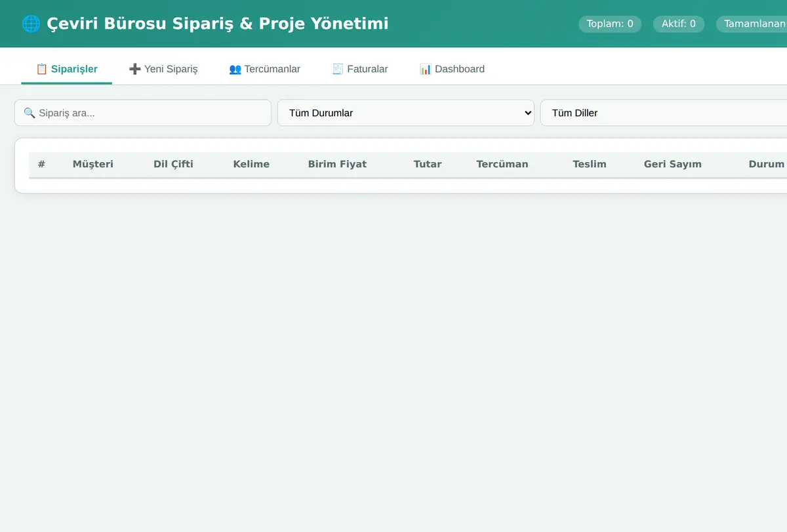Switch to the Yeni Sipariş tab
Viewport: 787px width, 532px height.
point(163,69)
